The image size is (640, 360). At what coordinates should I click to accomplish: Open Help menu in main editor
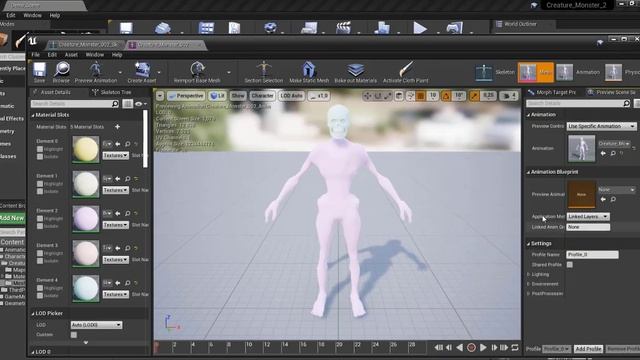coord(55,15)
